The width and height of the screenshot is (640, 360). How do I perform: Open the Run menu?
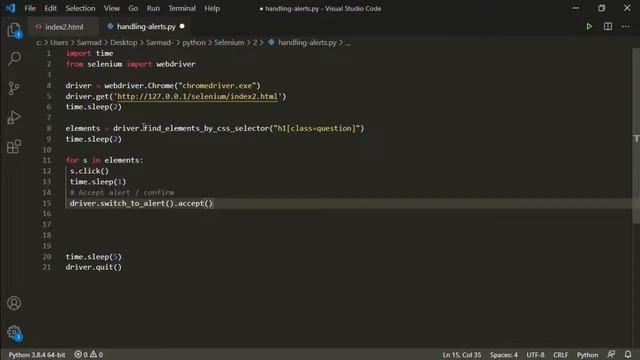point(153,8)
